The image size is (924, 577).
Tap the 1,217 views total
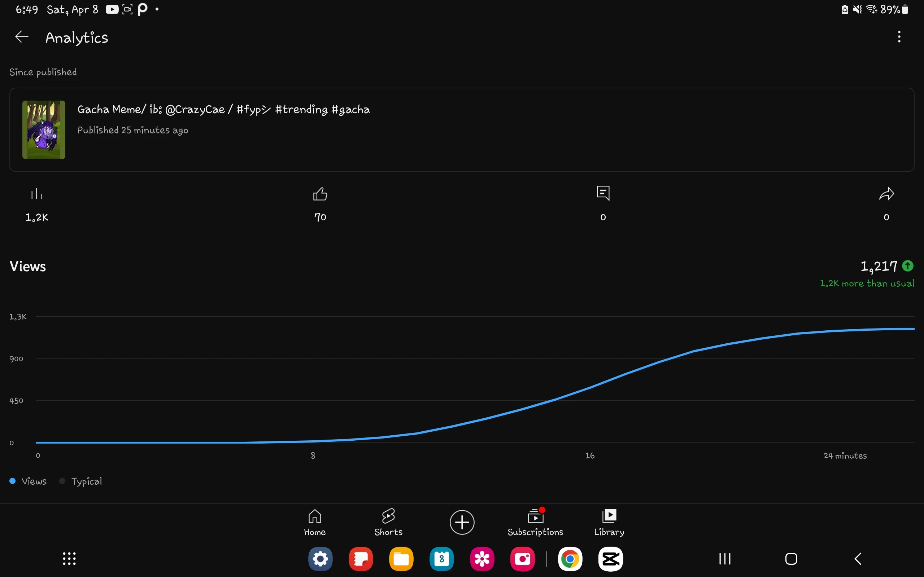click(x=879, y=267)
